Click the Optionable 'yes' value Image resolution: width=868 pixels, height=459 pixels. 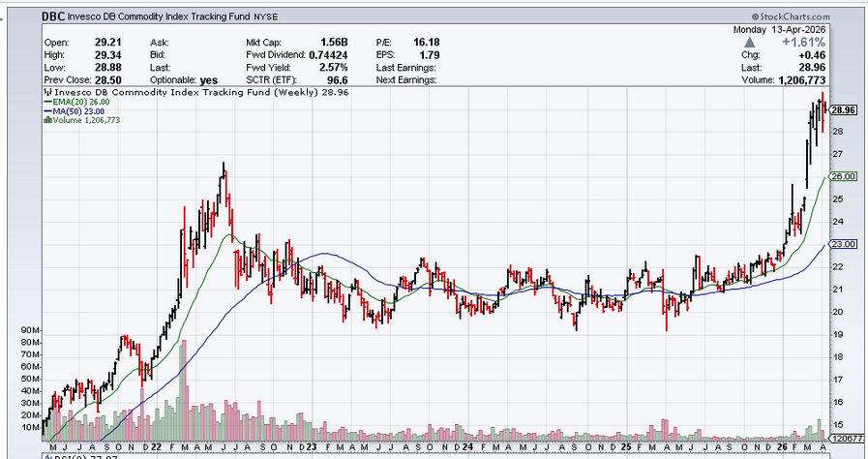coord(209,80)
